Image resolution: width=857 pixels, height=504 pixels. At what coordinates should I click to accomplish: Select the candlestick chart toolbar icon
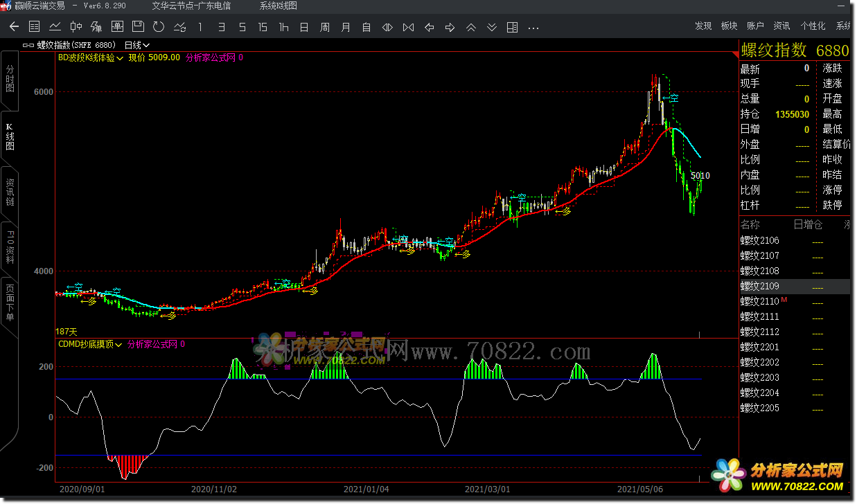[76, 27]
